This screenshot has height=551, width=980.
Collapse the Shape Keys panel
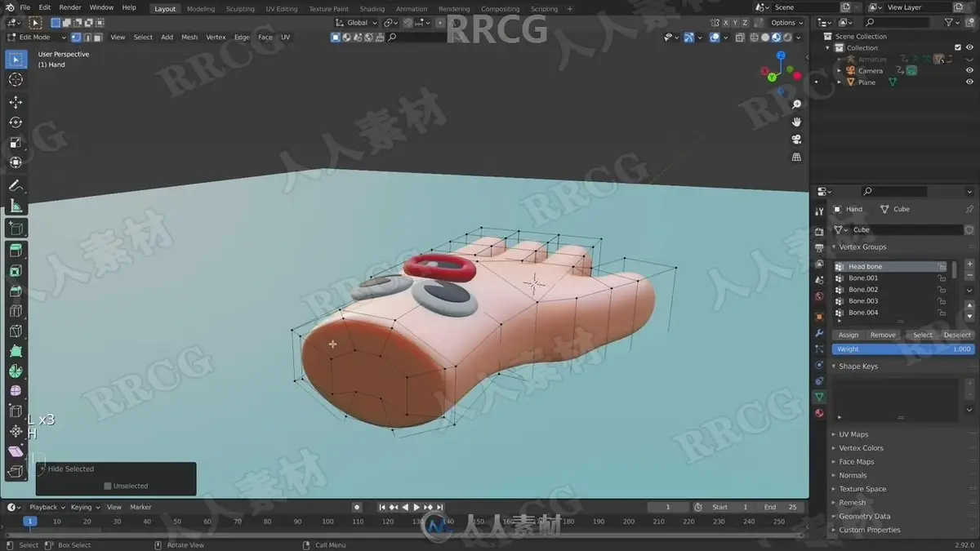coord(858,367)
